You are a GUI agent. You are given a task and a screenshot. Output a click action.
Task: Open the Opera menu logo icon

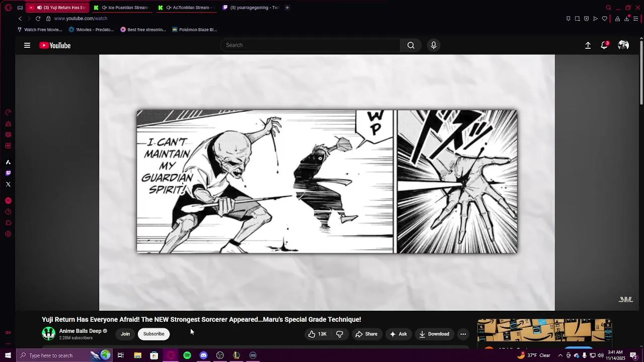8,8
